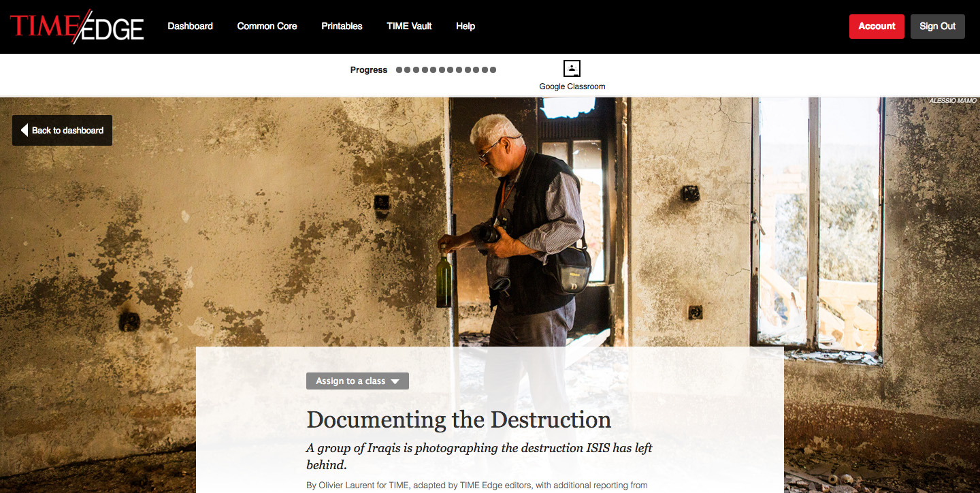Image resolution: width=980 pixels, height=493 pixels.
Task: Click the article byline by Olivier Laurent
Action: point(476,486)
